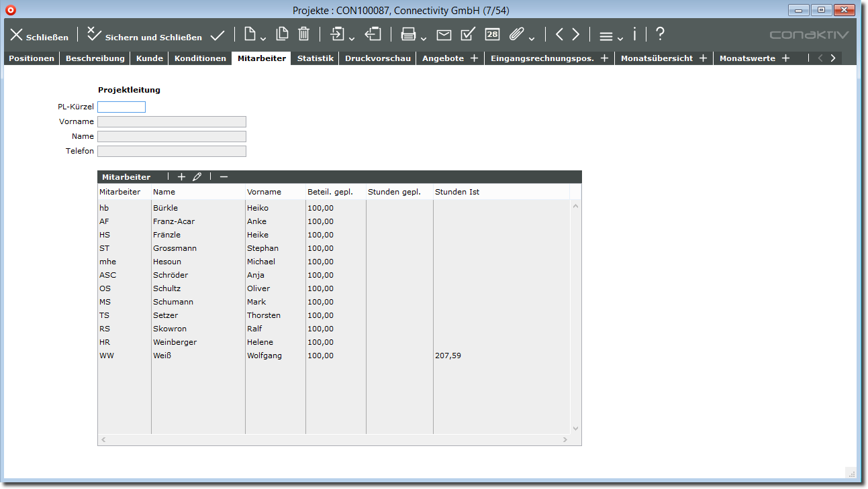868x489 pixels.
Task: Click into the PL-Kürzel input field
Action: click(122, 107)
